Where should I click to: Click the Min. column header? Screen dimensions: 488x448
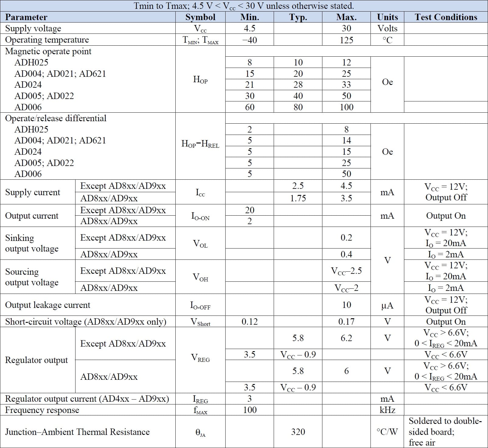click(x=250, y=17)
